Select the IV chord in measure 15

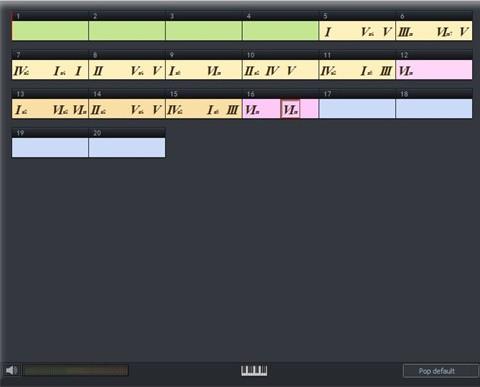[x=175, y=110]
